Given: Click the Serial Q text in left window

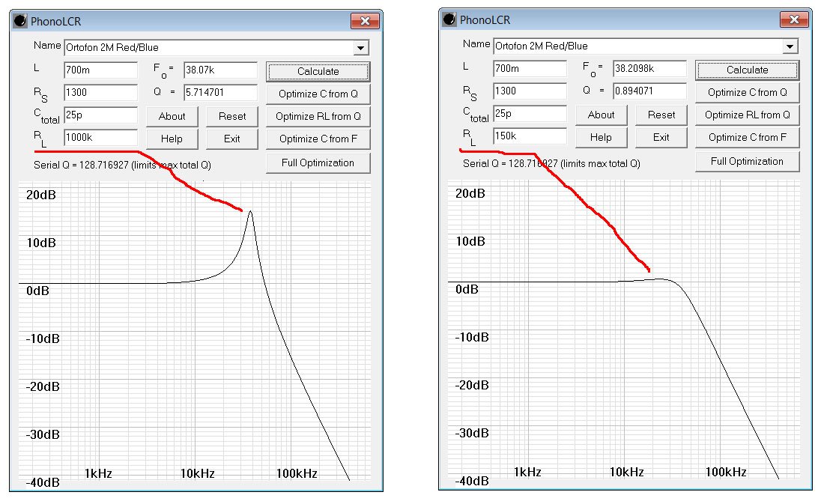Looking at the screenshot, I should click(x=122, y=165).
